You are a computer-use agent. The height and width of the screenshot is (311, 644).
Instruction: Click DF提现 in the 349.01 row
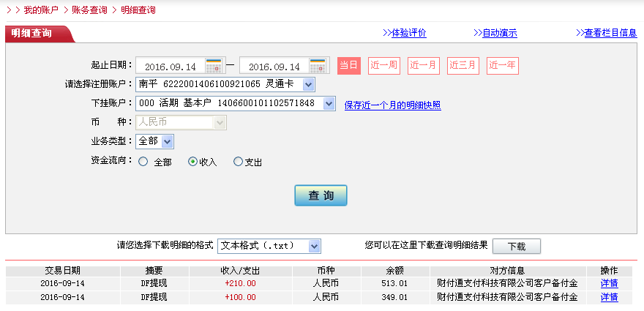(x=154, y=297)
